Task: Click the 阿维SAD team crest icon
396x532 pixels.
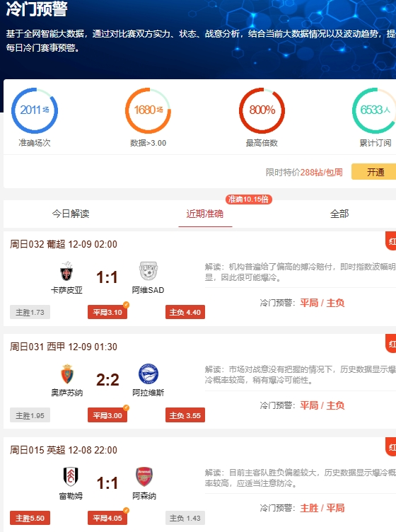Action: [x=148, y=271]
